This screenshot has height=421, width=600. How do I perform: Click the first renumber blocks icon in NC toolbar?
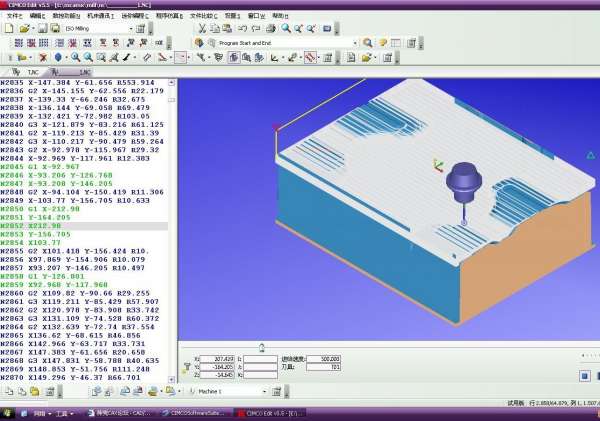coord(18,43)
